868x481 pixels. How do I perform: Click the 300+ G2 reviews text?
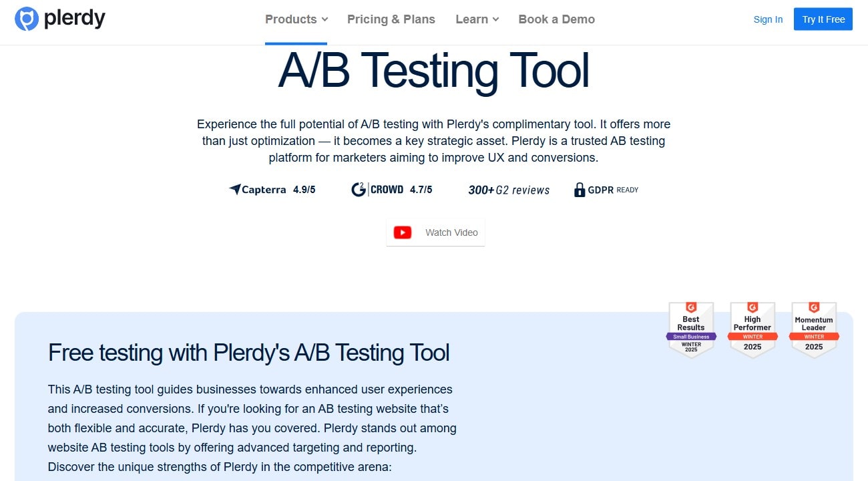point(509,190)
